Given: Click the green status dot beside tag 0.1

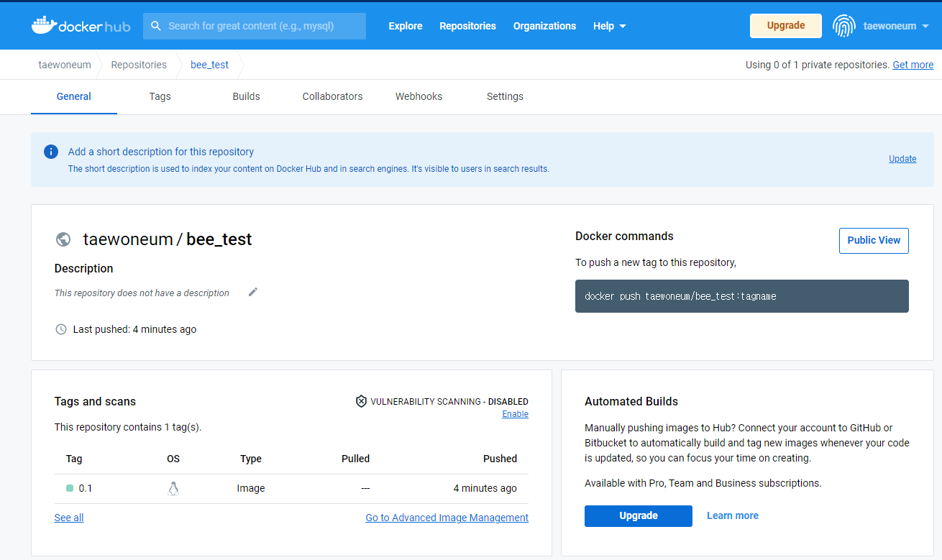Looking at the screenshot, I should tap(68, 488).
